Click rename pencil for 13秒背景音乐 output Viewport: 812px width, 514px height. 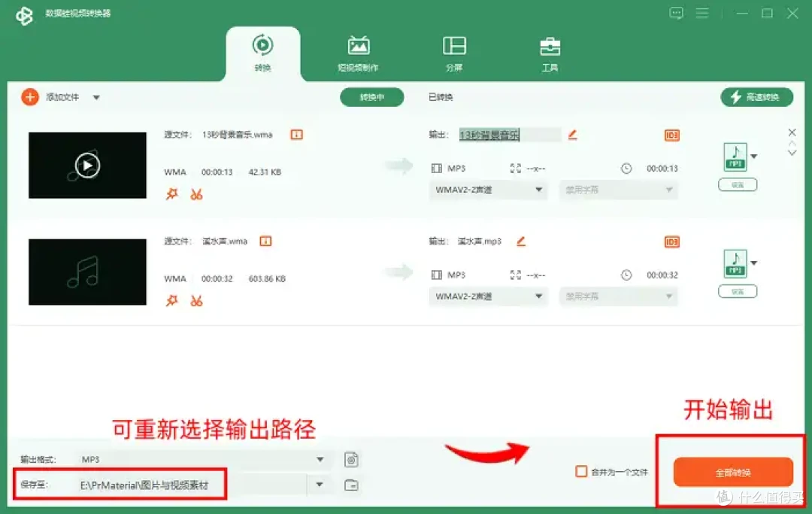tap(572, 135)
